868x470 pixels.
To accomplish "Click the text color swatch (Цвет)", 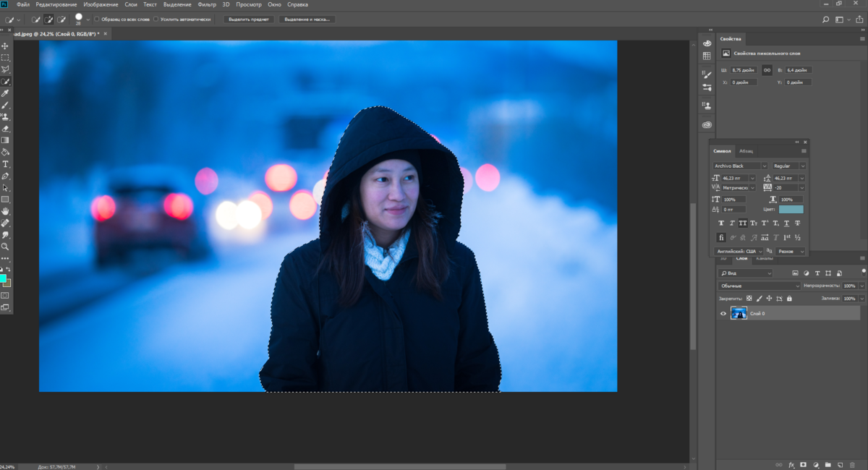I will (x=791, y=210).
